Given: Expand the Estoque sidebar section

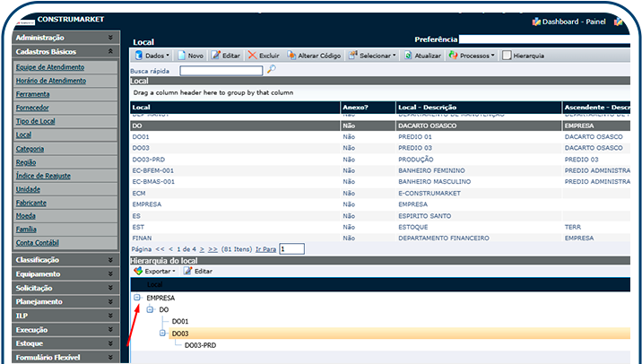Looking at the screenshot, I should coord(110,343).
